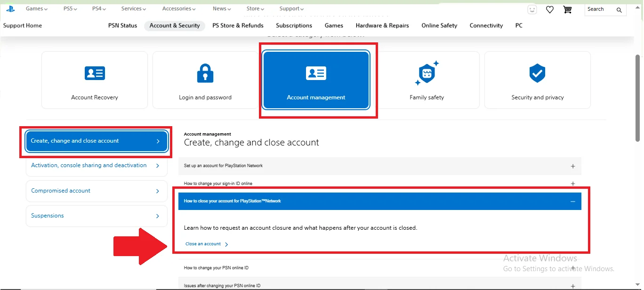Open the Online Safety tab
Screen dimensions: 644x290
pyautogui.click(x=439, y=25)
